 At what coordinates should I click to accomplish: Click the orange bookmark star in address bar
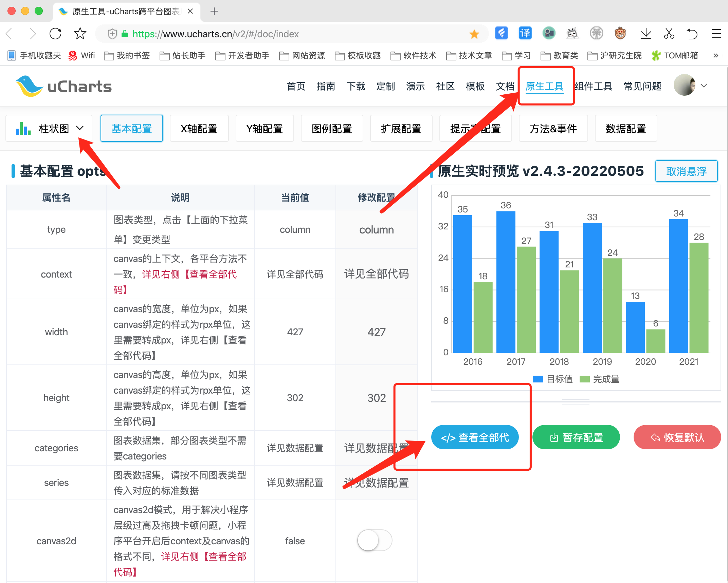(x=474, y=34)
